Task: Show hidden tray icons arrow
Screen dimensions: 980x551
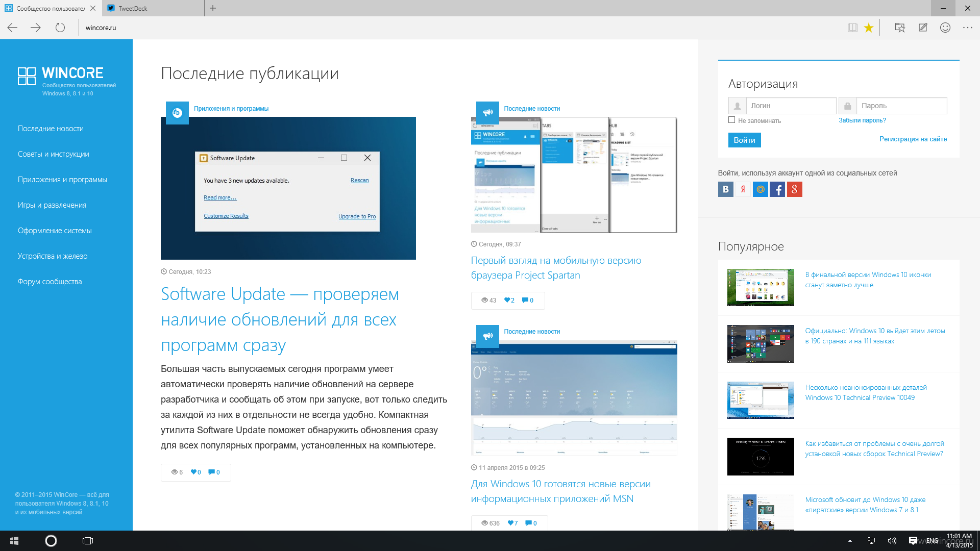Action: pos(850,541)
